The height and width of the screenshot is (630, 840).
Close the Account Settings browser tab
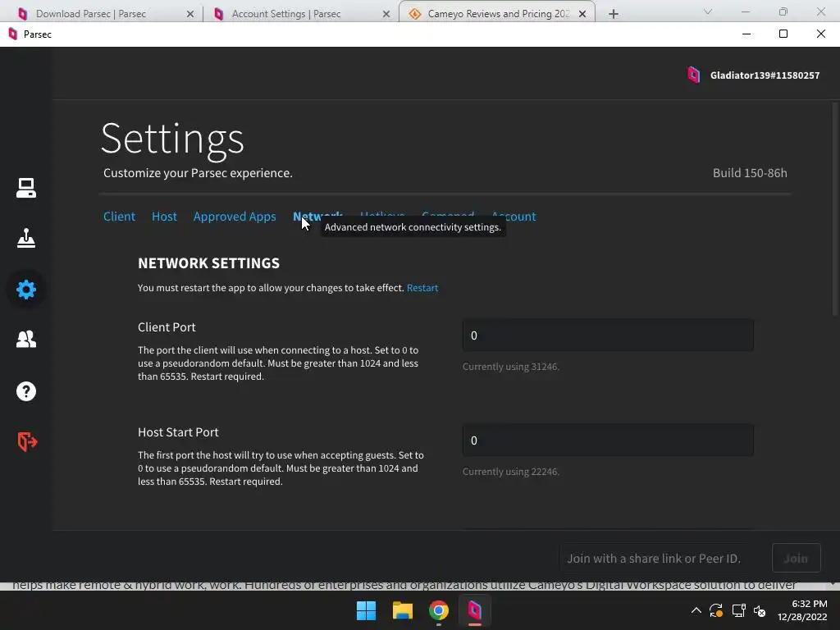[386, 14]
